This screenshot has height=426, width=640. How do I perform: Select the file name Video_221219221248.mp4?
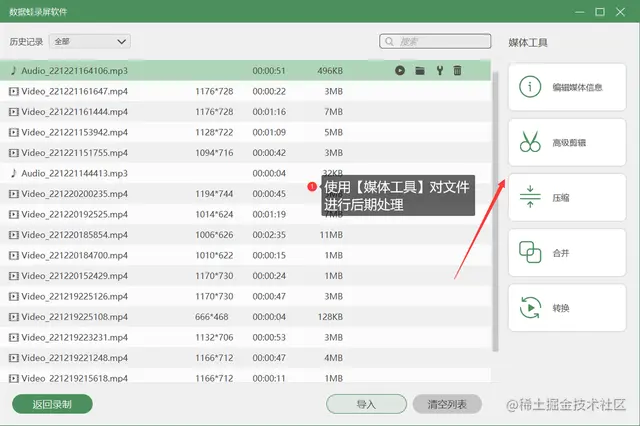click(x=75, y=358)
